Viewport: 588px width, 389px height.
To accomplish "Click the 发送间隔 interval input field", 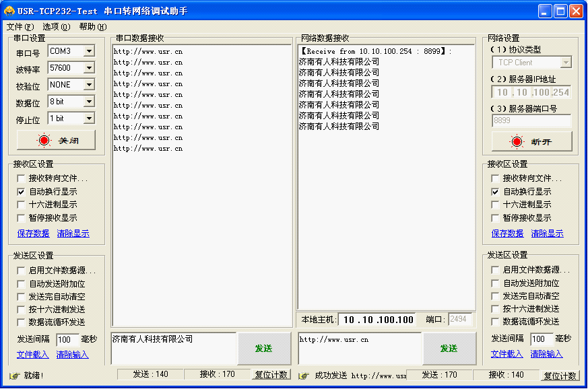I will (x=69, y=340).
